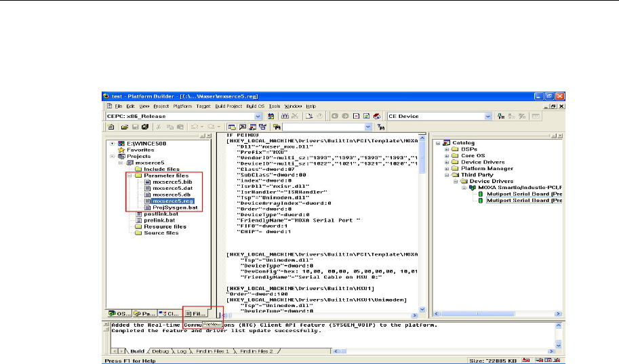This screenshot has width=619, height=364.
Task: Switch to the FileView tab
Action: pos(196,314)
